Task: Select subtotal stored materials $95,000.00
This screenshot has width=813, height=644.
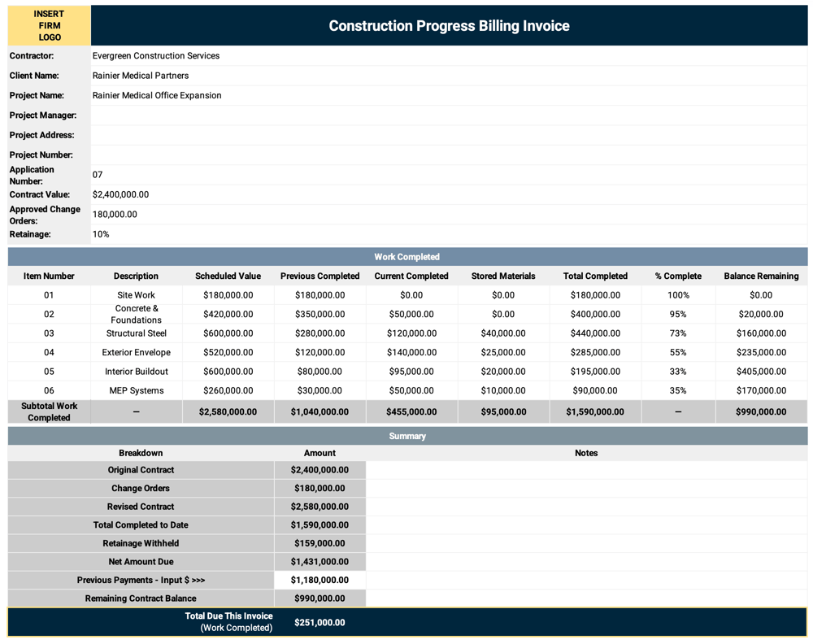Action: (x=503, y=411)
